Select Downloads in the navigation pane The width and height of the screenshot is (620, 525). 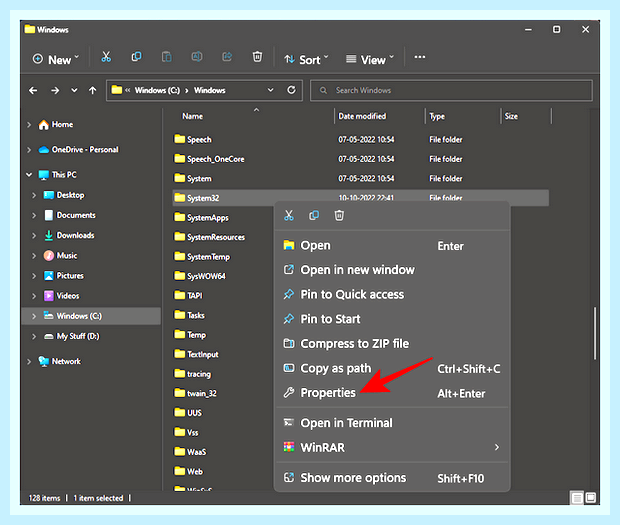click(76, 235)
